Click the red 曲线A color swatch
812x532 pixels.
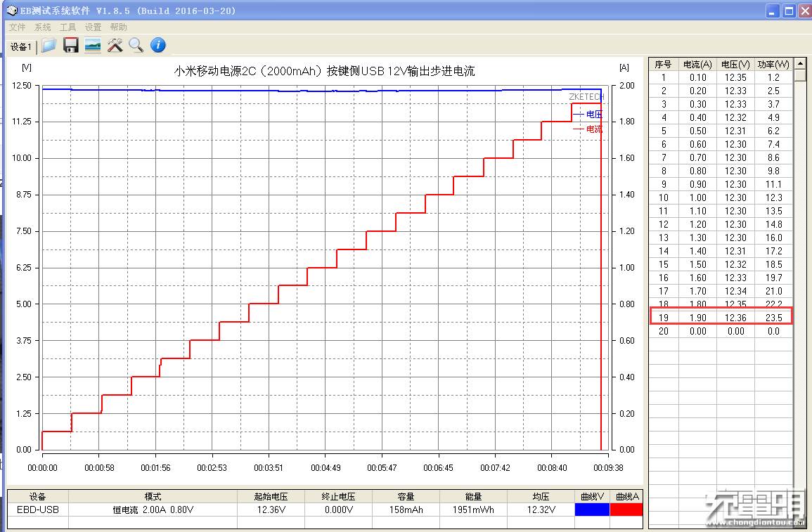coord(626,510)
